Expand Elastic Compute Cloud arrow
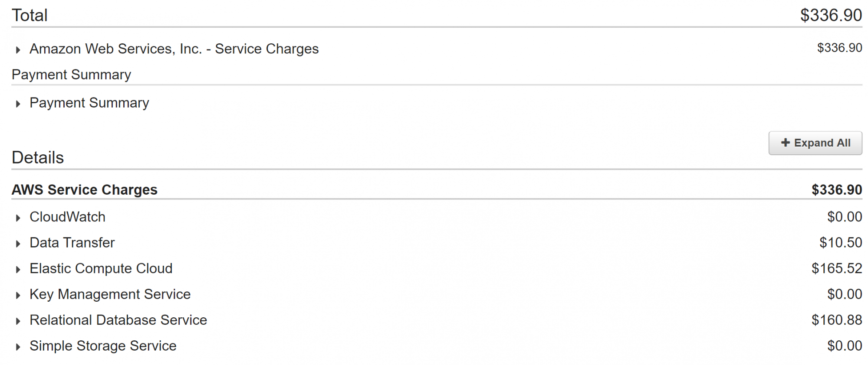The height and width of the screenshot is (365, 868). coord(18,270)
